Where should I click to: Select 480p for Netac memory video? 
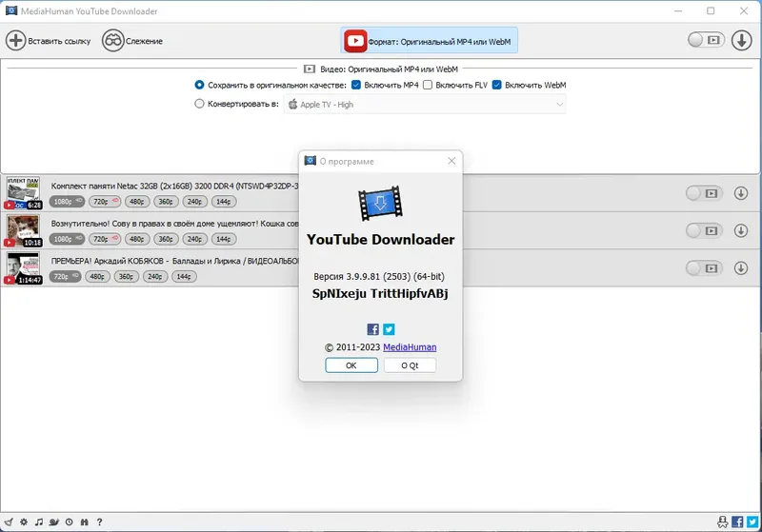[x=137, y=202]
